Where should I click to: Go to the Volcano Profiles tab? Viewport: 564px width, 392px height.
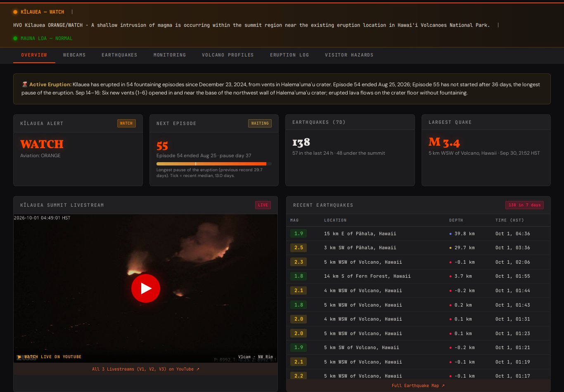tap(228, 55)
